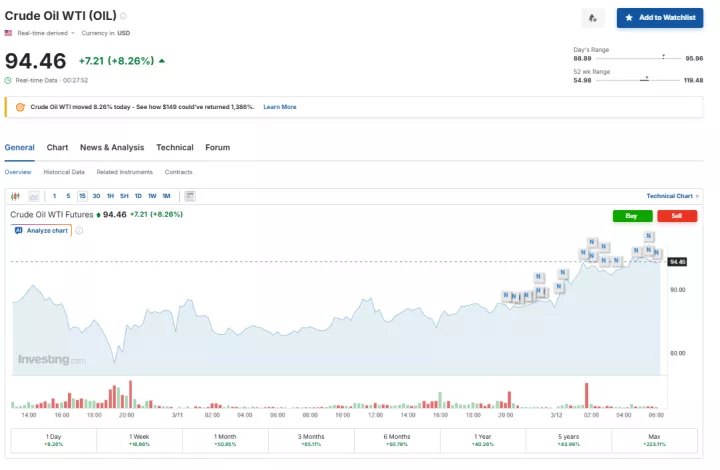Click info icon next to Crude Oil WTI title
Screen dimensions: 720x470
coord(124,16)
